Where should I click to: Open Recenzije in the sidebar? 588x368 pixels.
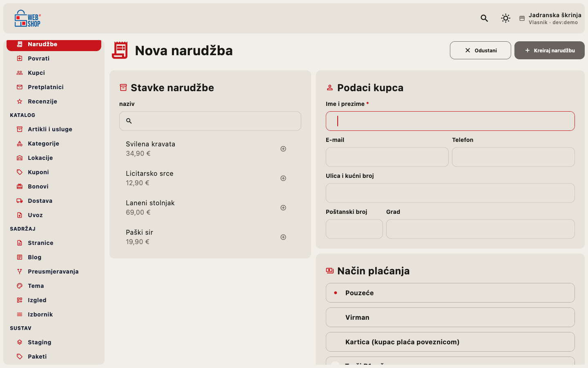point(54,101)
